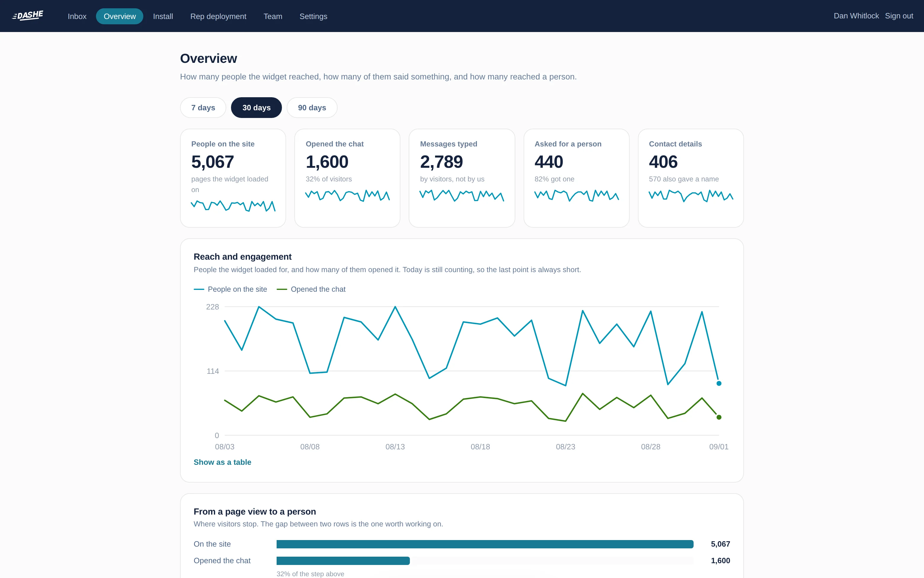The image size is (924, 578).
Task: Click the 228 y-axis label
Action: pos(212,307)
